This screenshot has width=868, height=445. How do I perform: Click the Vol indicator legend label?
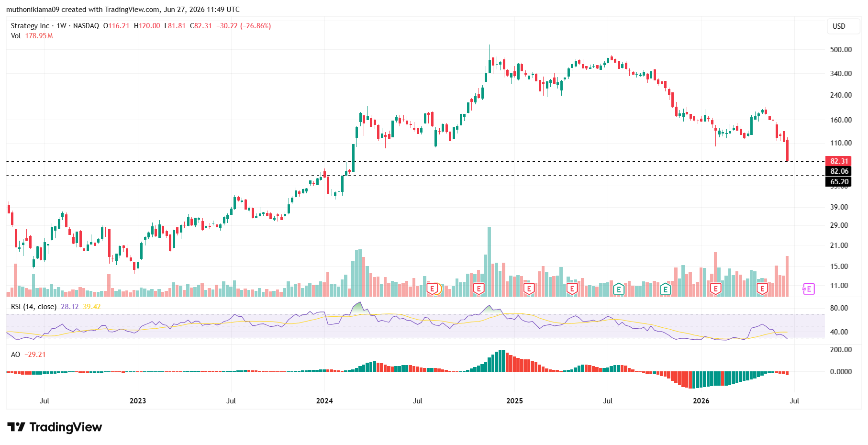tap(16, 36)
